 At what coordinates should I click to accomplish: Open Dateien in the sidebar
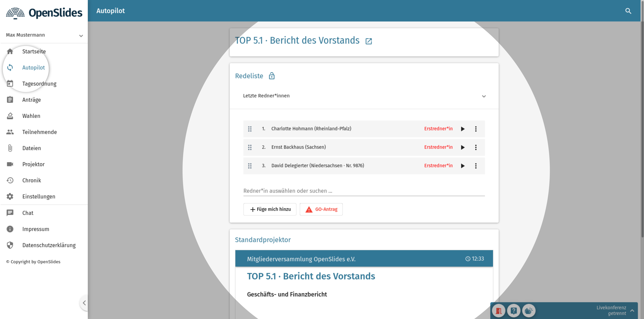click(44, 148)
